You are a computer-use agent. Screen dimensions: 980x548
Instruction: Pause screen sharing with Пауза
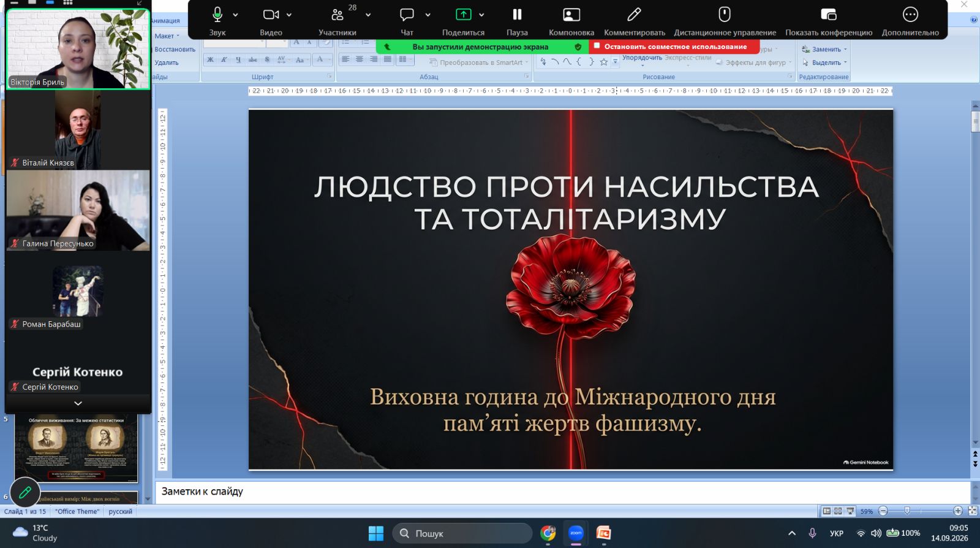[x=517, y=21]
